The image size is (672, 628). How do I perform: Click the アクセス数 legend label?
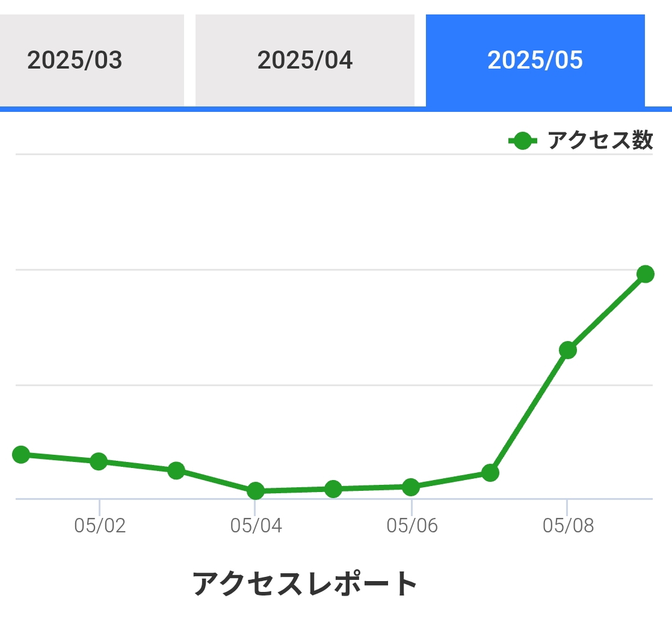(600, 141)
